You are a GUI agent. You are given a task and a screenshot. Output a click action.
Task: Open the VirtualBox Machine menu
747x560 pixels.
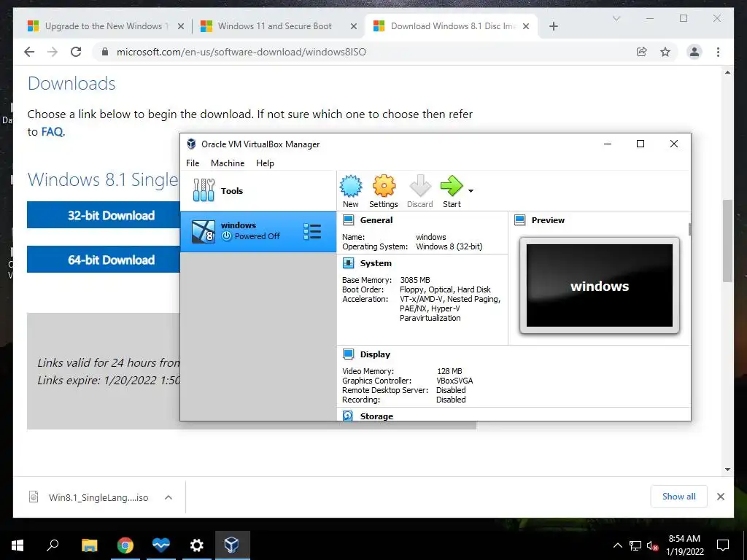coord(228,163)
